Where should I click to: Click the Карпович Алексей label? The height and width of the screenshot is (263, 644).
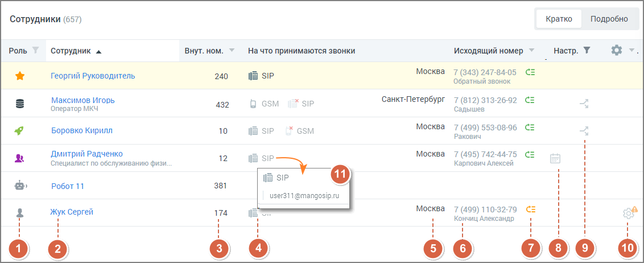(484, 164)
